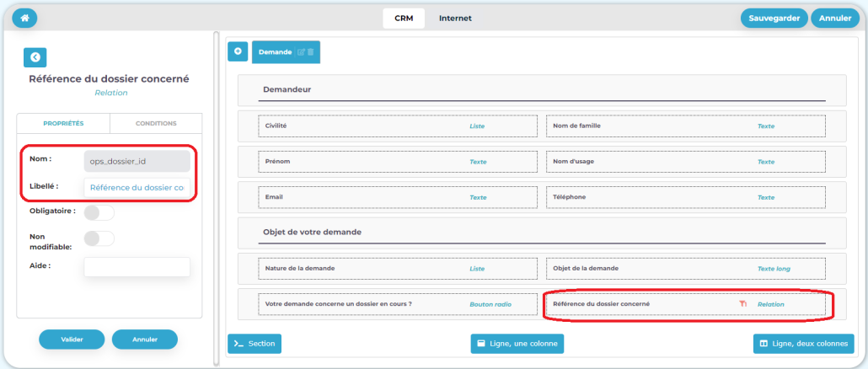The image size is (868, 369).
Task: Click the edit pencil icon on Demande tab
Action: 301,52
